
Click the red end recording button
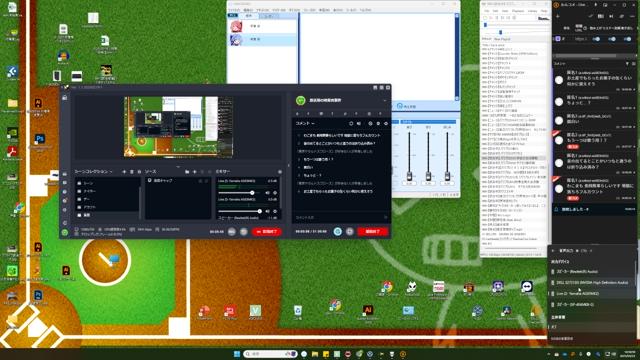click(267, 231)
